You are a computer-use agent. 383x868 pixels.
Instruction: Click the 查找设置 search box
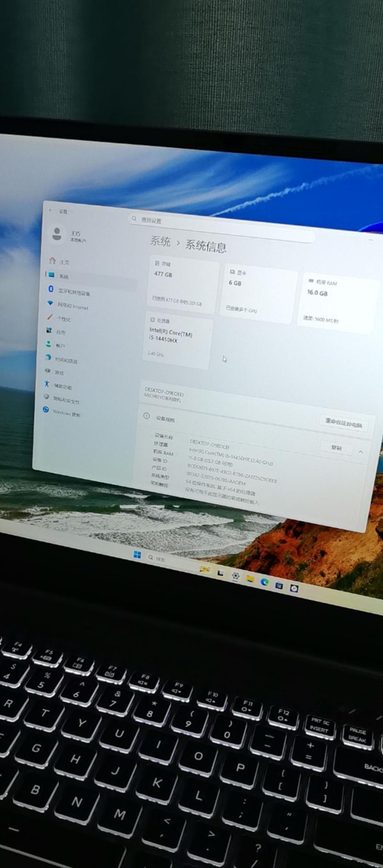tap(220, 226)
